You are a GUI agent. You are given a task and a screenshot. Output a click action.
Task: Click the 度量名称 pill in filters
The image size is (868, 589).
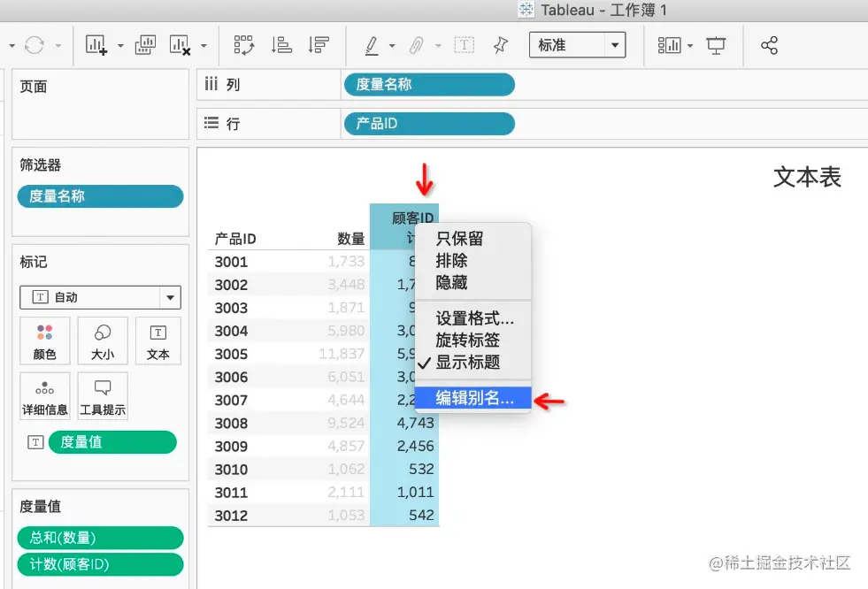100,196
